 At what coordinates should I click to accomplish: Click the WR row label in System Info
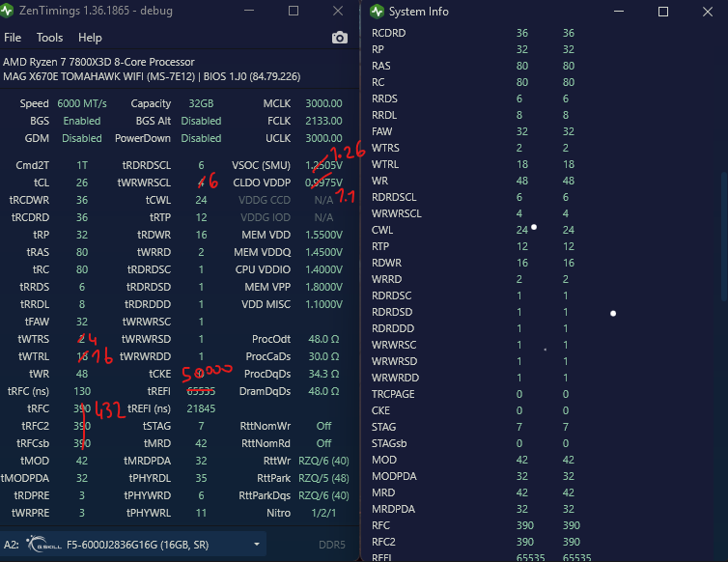(x=379, y=182)
